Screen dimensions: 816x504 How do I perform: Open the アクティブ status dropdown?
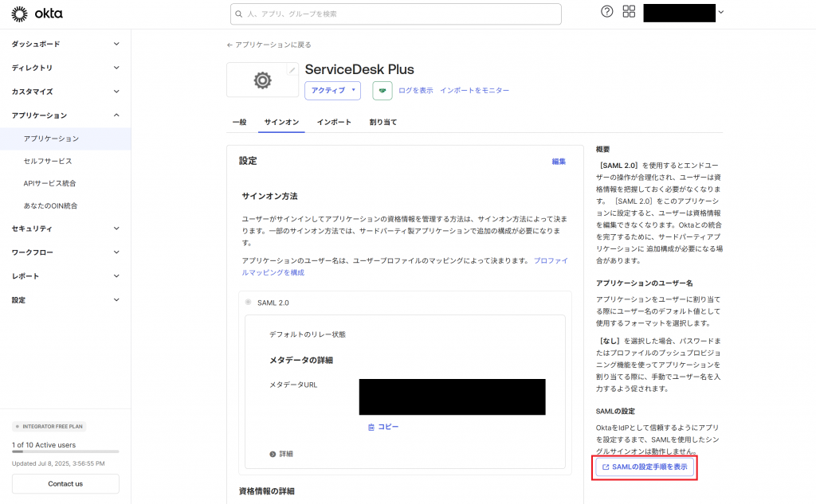[332, 91]
